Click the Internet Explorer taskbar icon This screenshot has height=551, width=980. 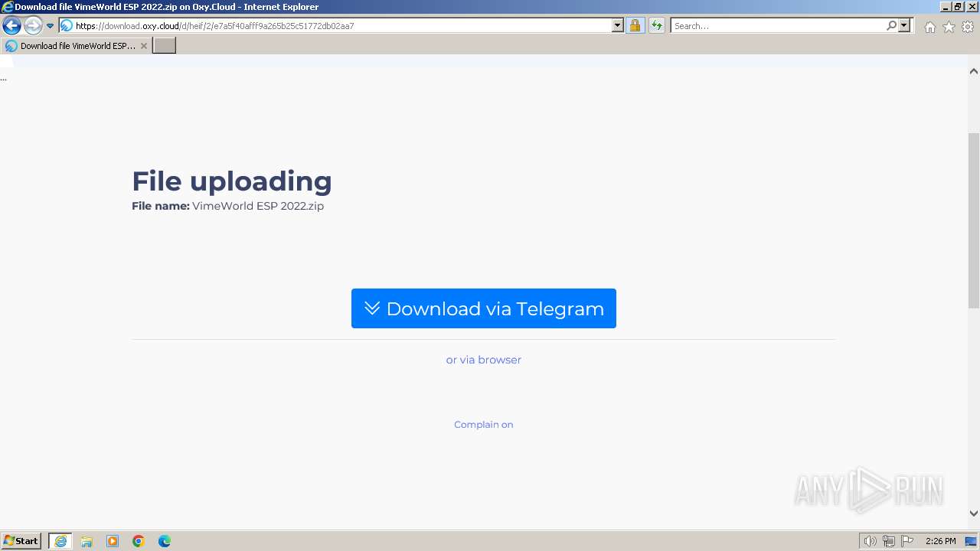pyautogui.click(x=60, y=541)
